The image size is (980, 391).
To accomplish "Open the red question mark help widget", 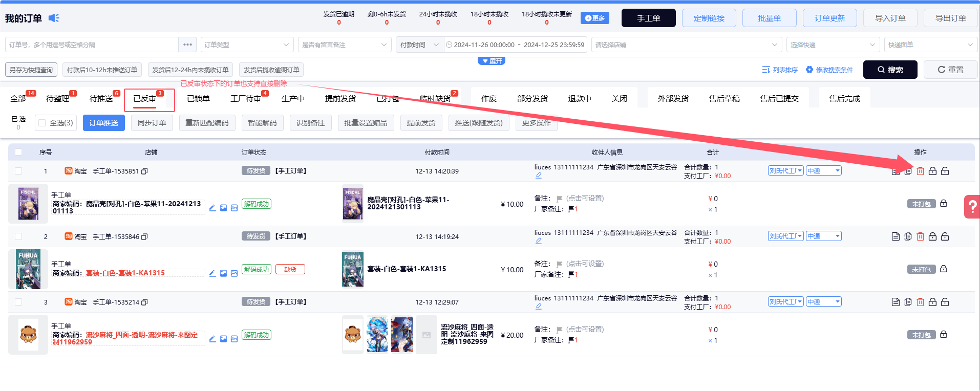I will (972, 207).
